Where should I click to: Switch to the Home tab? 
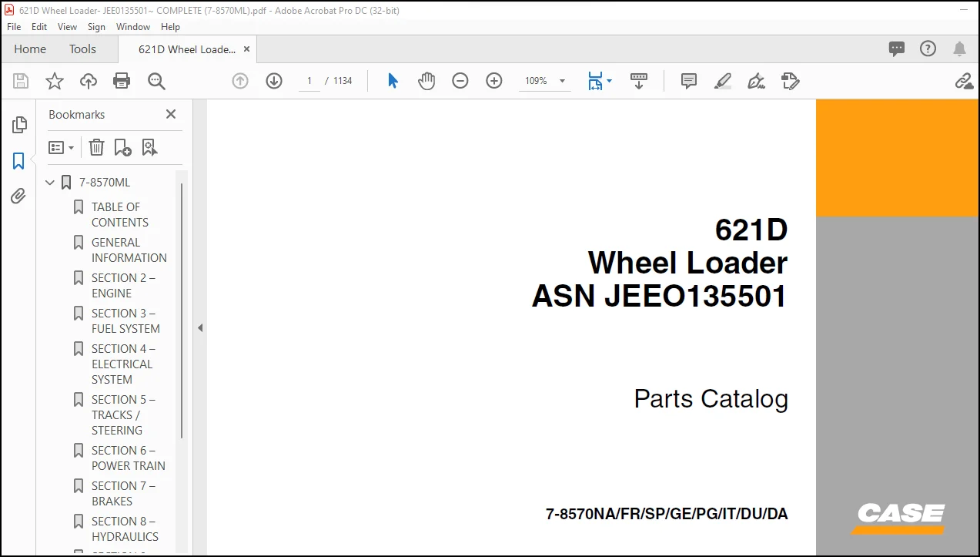click(x=30, y=49)
